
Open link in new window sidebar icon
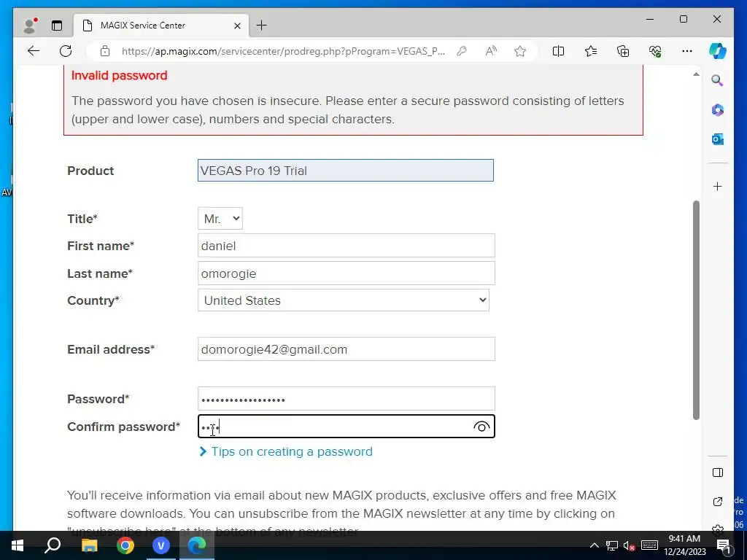click(x=718, y=502)
